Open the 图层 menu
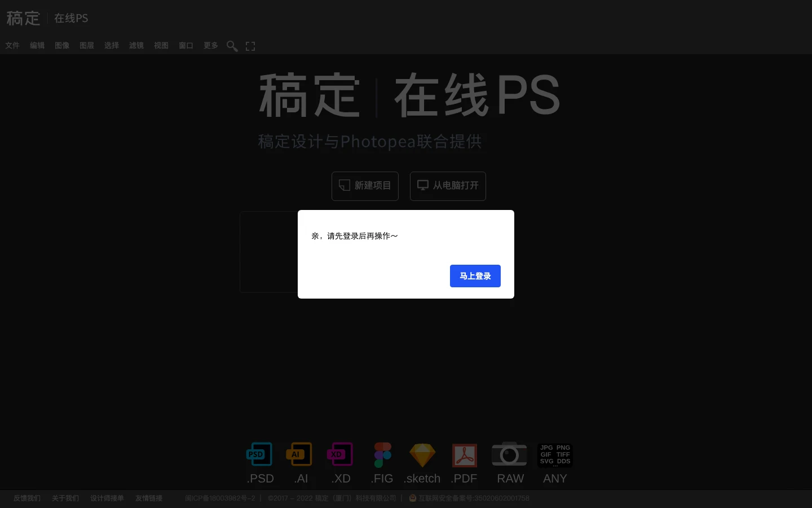The width and height of the screenshot is (812, 508). point(87,46)
